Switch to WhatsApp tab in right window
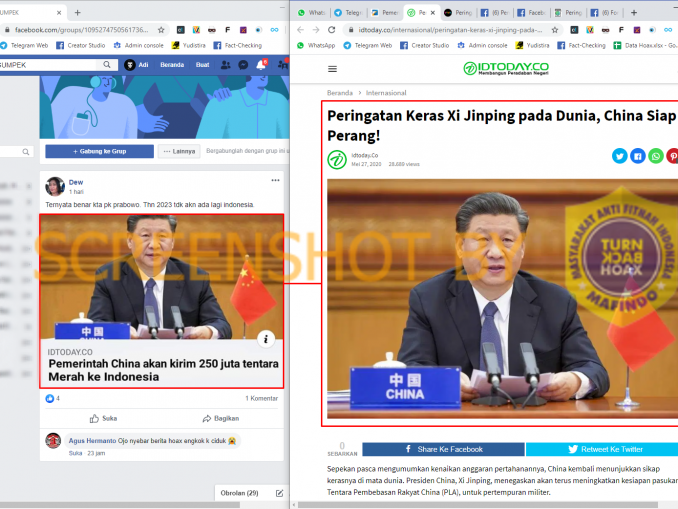 point(311,13)
